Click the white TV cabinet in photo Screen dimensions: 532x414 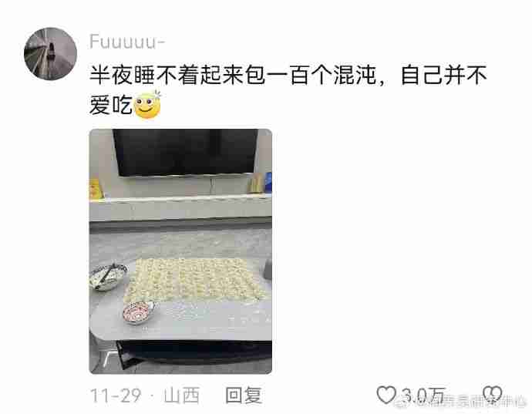(180, 208)
